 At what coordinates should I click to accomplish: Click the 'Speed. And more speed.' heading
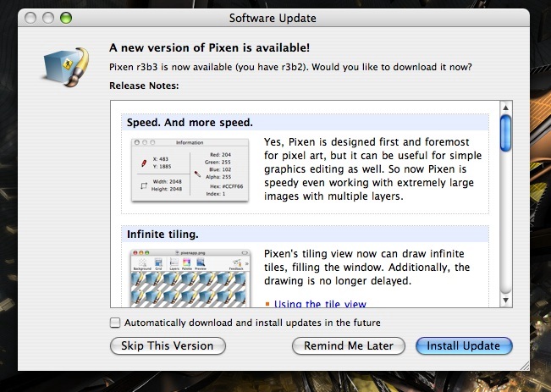[x=190, y=123]
